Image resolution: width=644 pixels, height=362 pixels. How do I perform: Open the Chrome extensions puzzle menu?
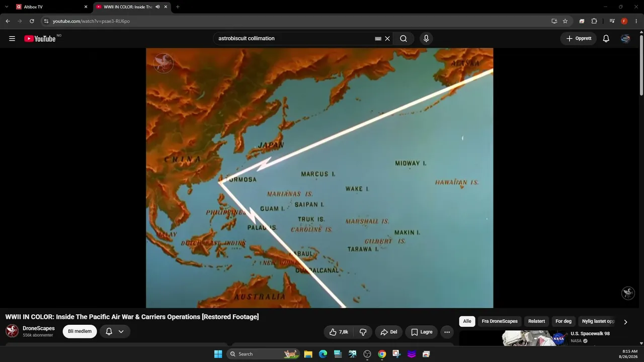click(x=594, y=21)
